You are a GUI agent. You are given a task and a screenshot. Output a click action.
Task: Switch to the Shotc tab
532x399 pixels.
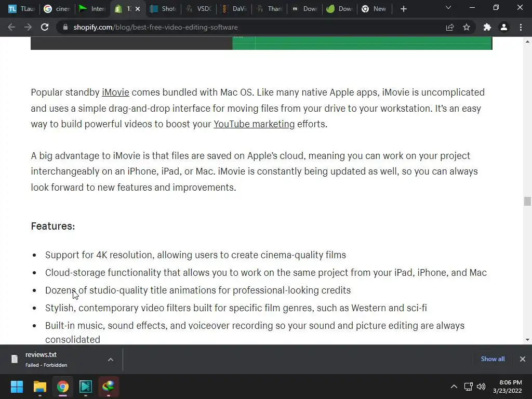pos(163,9)
